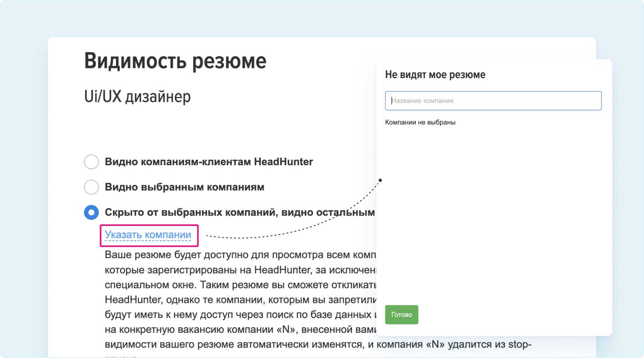The width and height of the screenshot is (644, 358).
Task: Click the selected 'Скрыто от выбранных компаний' radio
Action: tap(91, 212)
